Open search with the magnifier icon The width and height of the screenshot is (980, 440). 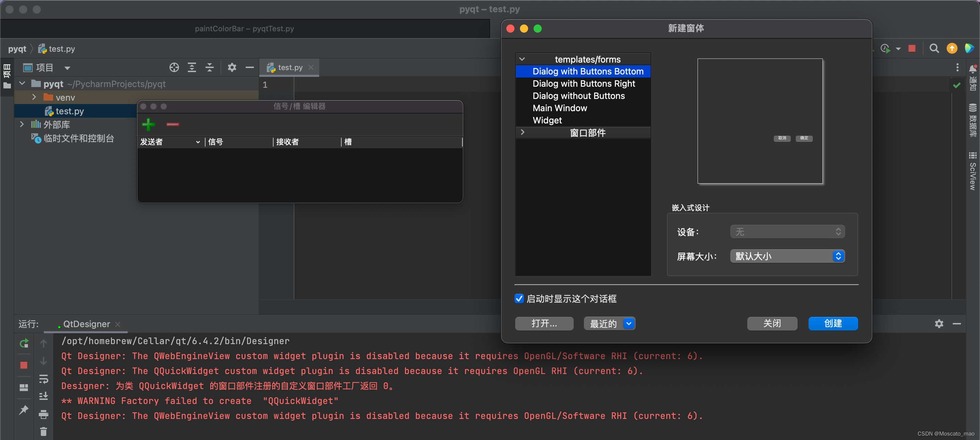point(934,48)
